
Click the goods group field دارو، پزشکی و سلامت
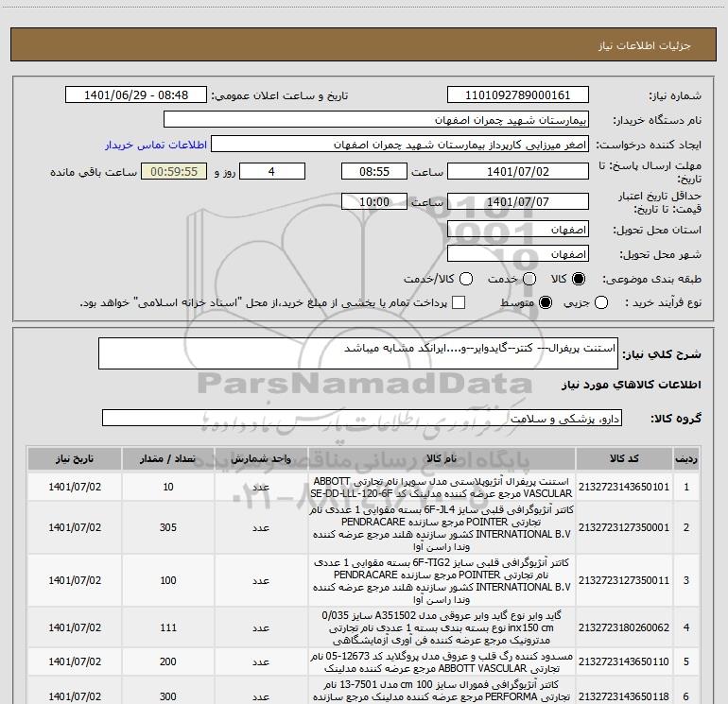coord(362,418)
